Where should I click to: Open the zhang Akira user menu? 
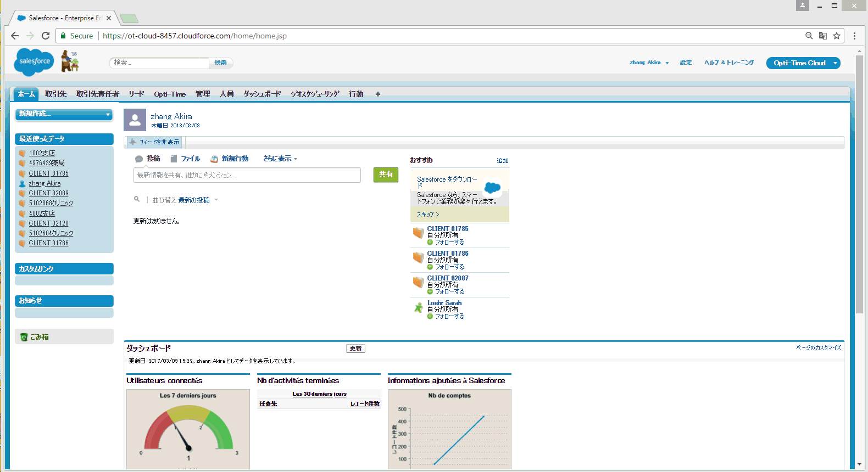click(649, 63)
